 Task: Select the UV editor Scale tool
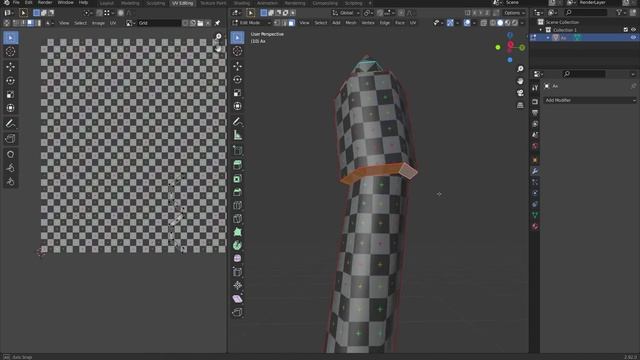11,94
